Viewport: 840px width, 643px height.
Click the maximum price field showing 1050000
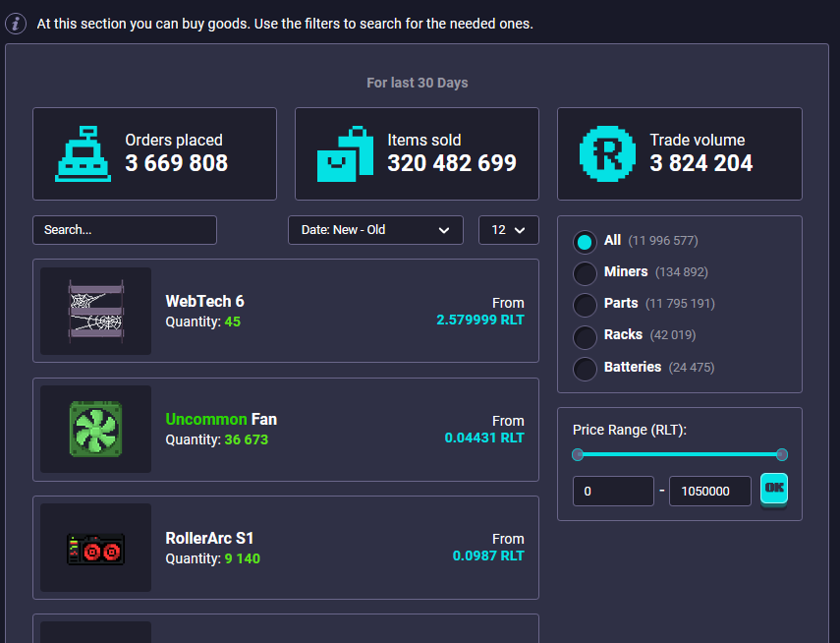pos(709,491)
